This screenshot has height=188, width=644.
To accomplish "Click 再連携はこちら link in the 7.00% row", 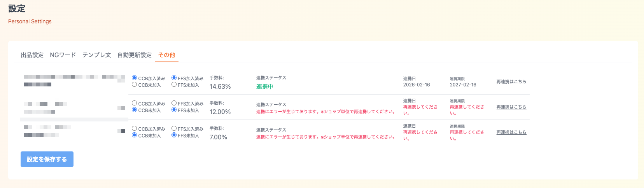I will tap(511, 132).
